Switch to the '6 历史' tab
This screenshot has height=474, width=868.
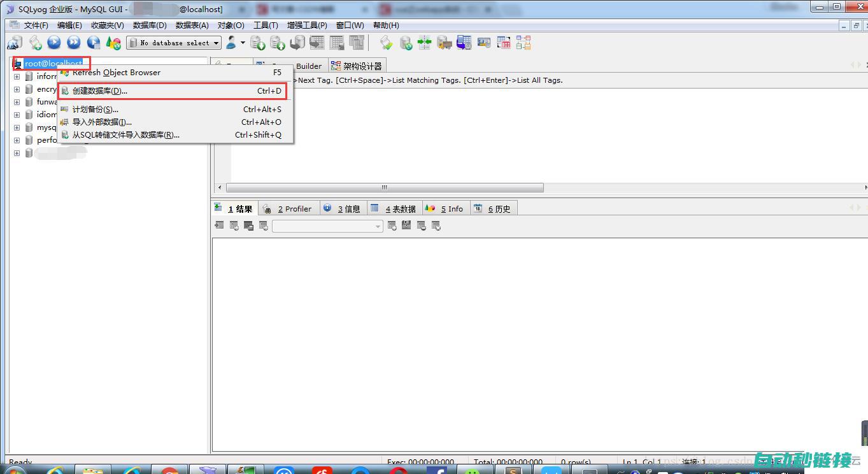pyautogui.click(x=493, y=208)
